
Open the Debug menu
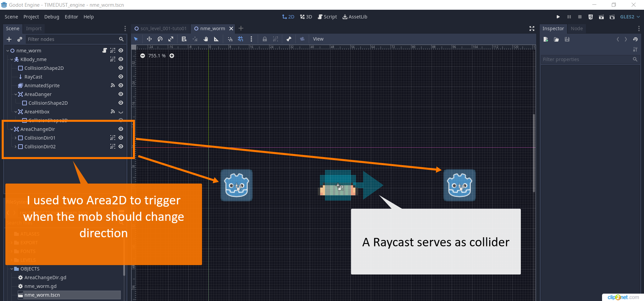(x=52, y=17)
